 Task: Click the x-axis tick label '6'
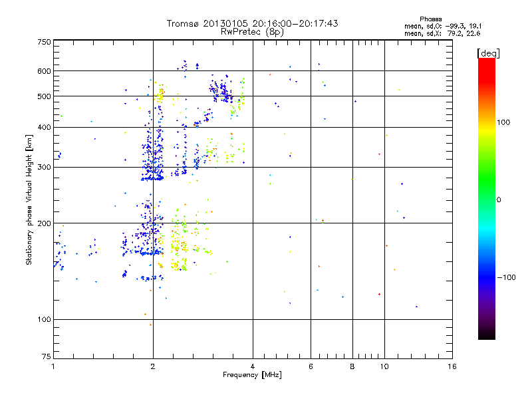311,366
